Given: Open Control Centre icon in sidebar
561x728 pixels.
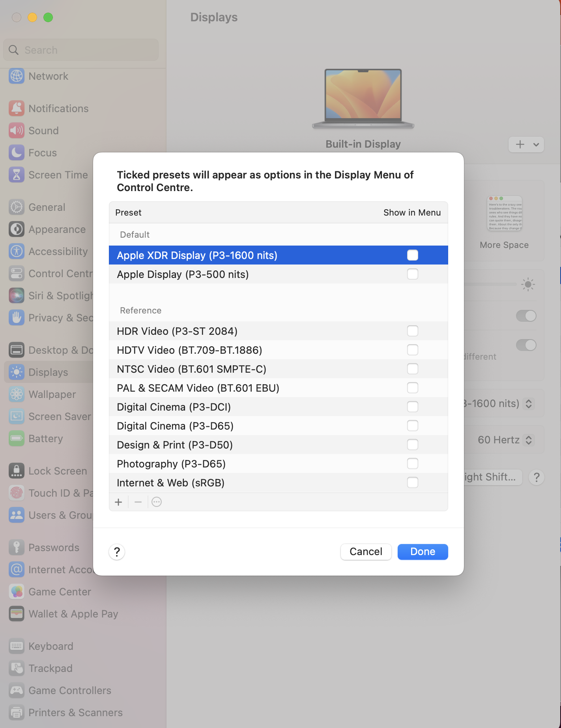Looking at the screenshot, I should point(17,274).
